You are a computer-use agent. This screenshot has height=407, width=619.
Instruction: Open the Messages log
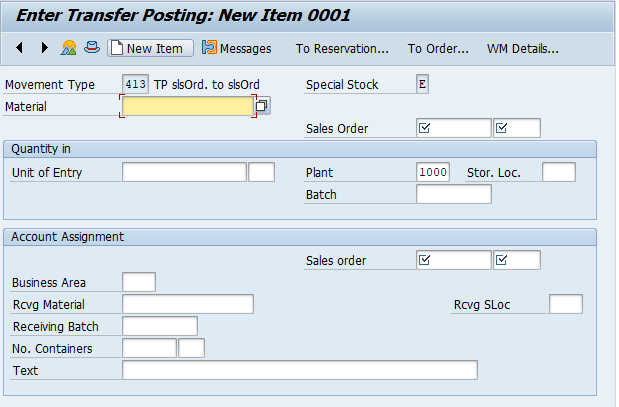[x=237, y=48]
